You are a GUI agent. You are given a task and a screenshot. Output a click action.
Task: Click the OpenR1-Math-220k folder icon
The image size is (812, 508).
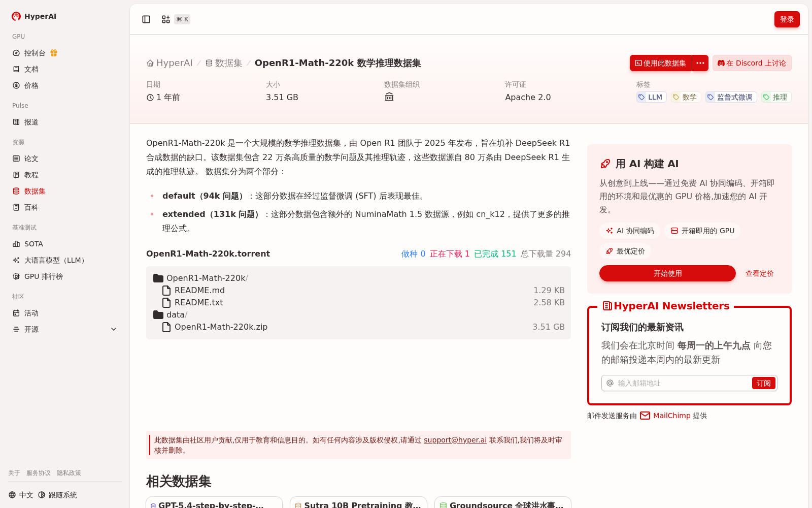(158, 278)
